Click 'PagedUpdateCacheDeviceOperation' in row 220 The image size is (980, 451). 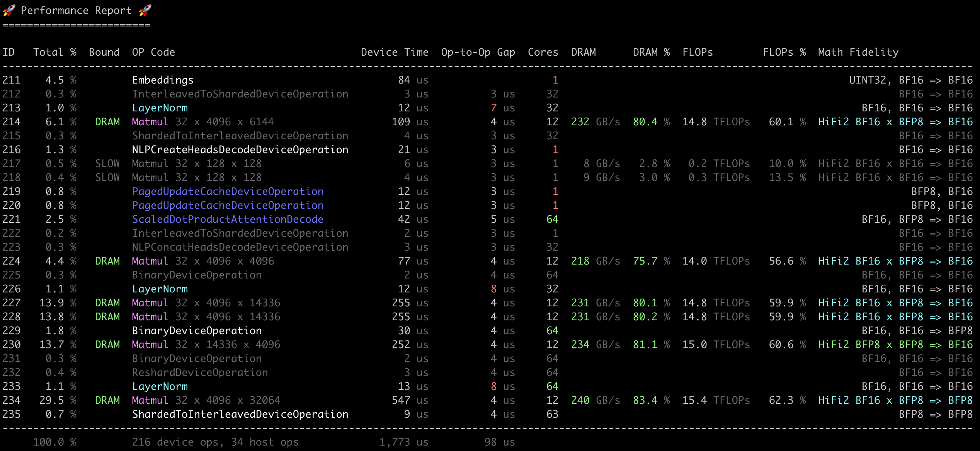pos(228,205)
